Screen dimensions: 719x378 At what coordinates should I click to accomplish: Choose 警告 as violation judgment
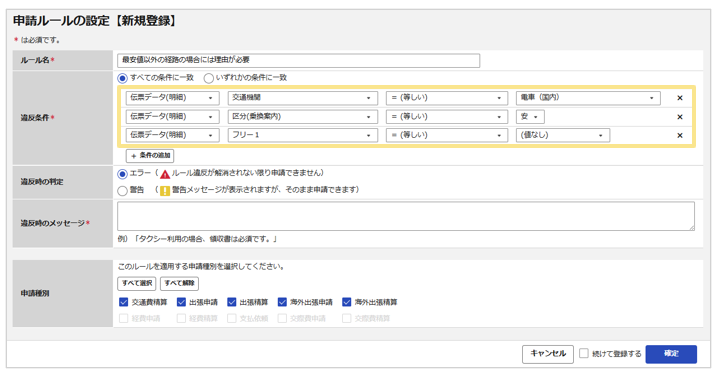pos(122,190)
